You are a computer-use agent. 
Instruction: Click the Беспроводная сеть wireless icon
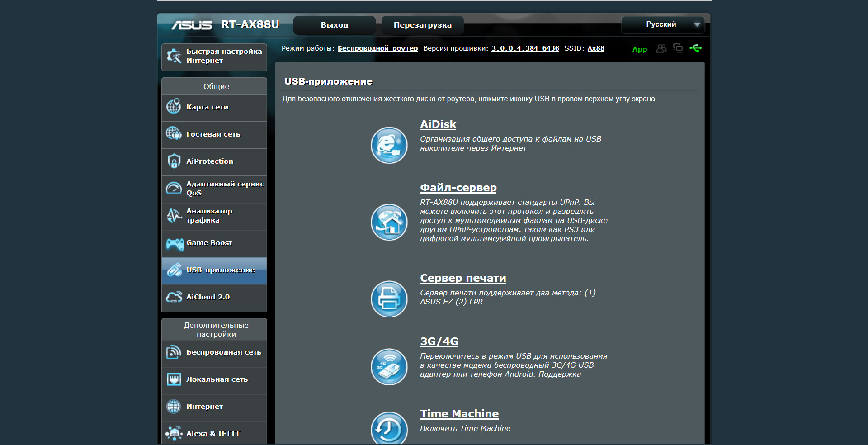[174, 352]
